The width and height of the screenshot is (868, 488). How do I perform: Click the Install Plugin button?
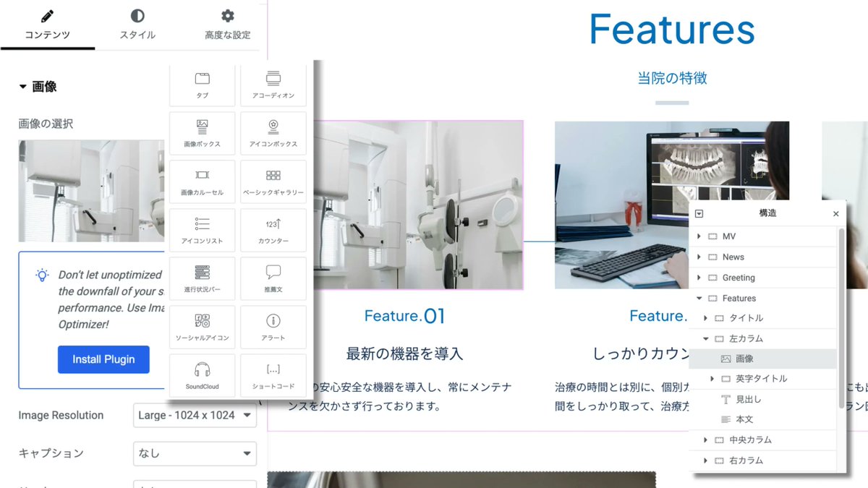103,359
